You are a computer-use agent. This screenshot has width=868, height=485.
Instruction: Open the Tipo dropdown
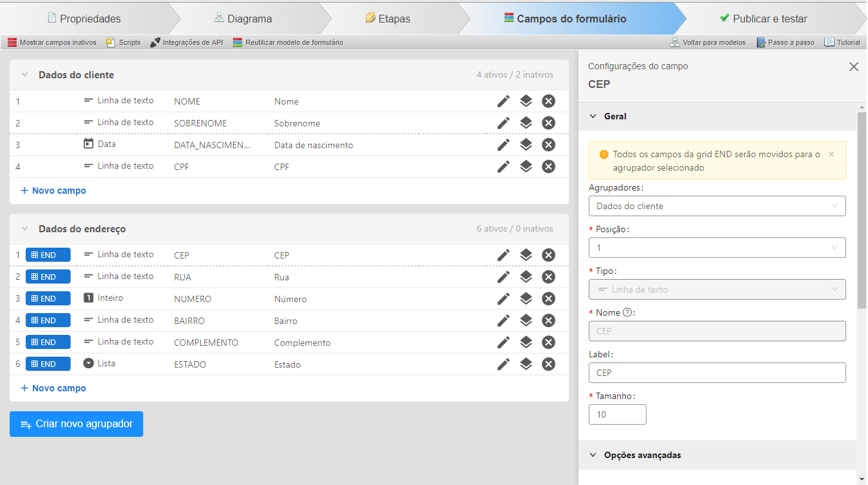click(x=717, y=289)
